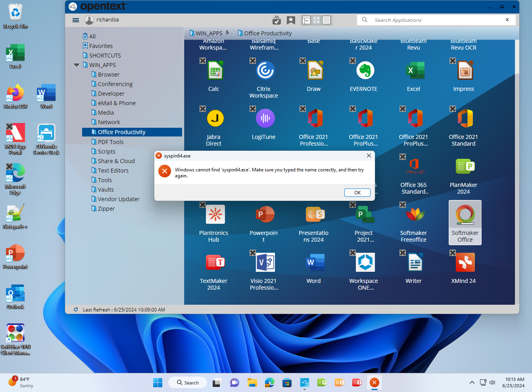
Task: Launch the Office 2021 Standard icon
Action: [465, 118]
